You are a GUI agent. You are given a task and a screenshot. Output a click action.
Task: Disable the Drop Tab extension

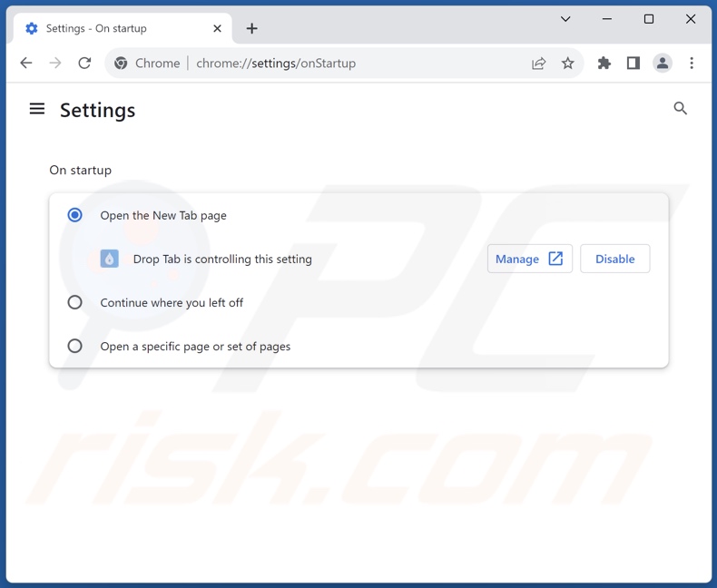pos(615,259)
